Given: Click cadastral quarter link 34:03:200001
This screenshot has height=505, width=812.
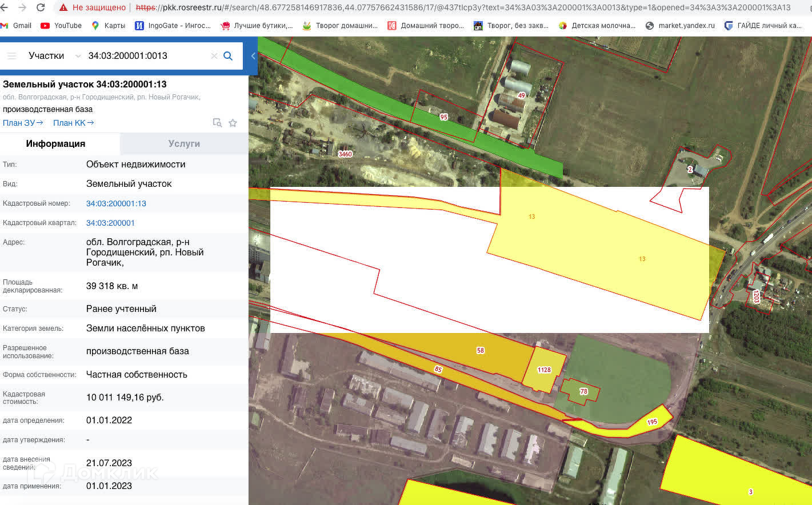Looking at the screenshot, I should pyautogui.click(x=110, y=223).
